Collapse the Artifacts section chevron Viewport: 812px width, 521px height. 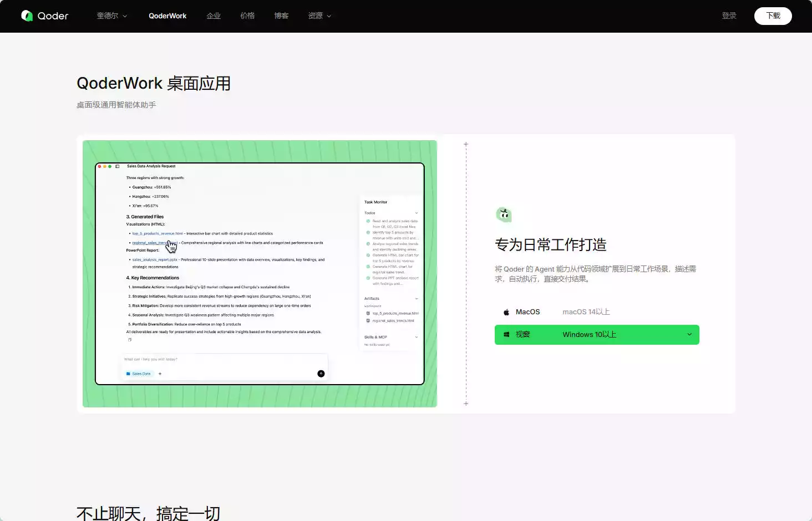point(417,299)
